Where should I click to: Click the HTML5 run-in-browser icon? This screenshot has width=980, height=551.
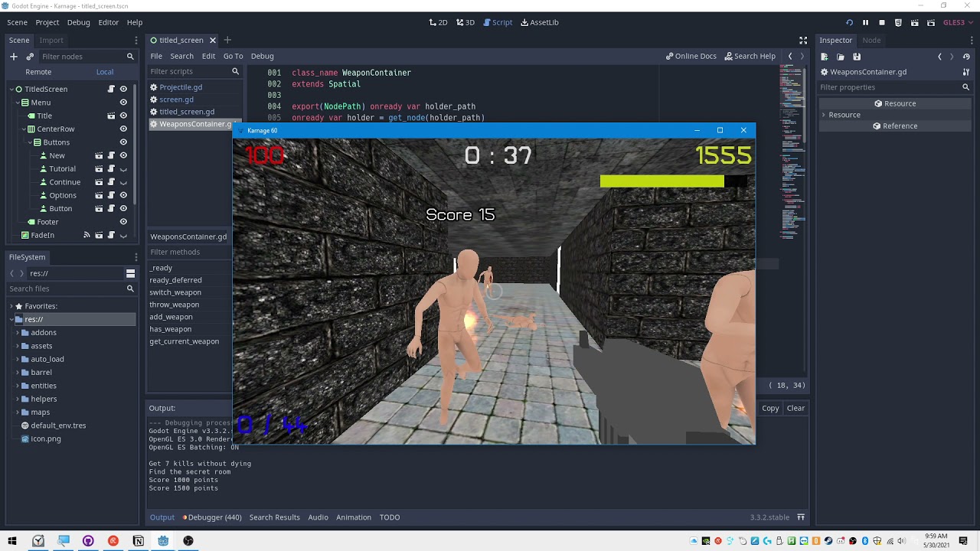(x=898, y=22)
